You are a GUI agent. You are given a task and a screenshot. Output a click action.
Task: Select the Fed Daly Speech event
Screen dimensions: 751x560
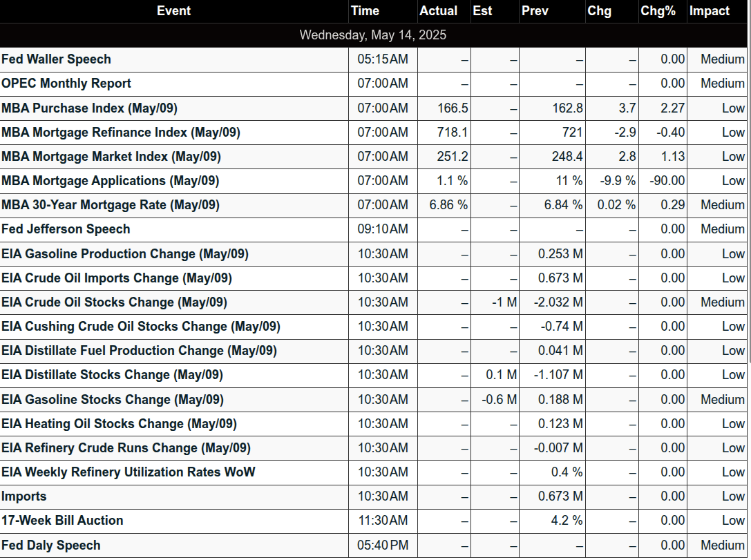pyautogui.click(x=50, y=545)
